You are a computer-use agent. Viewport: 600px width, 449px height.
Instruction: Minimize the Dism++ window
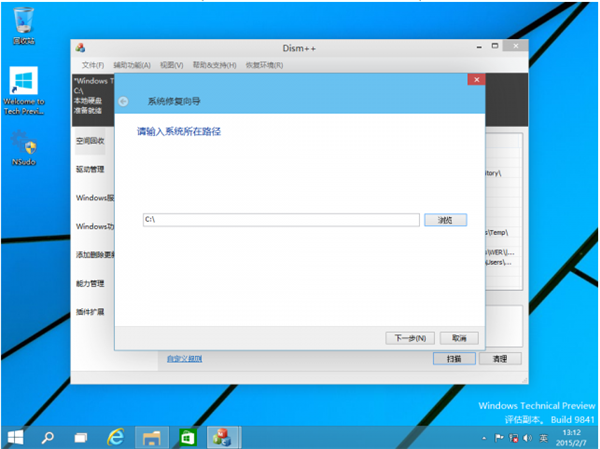click(x=479, y=47)
